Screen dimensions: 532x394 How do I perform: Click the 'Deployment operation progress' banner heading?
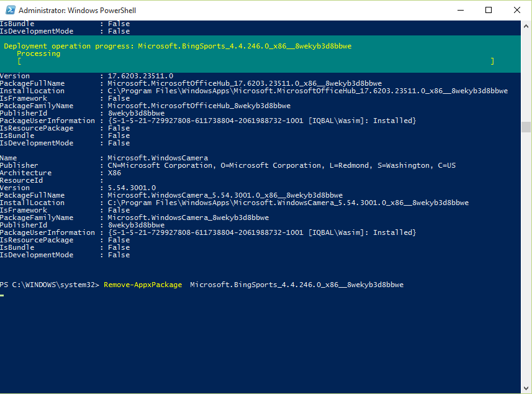pos(69,46)
